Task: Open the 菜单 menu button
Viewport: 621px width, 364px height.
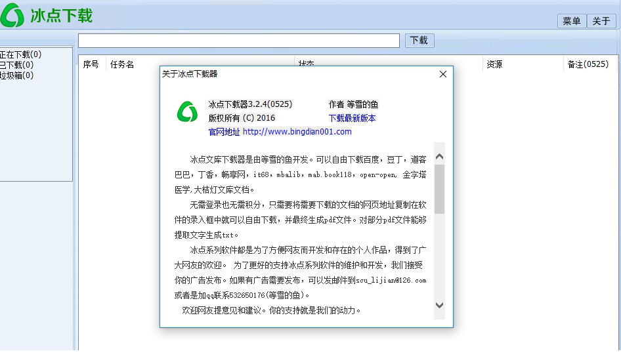Action: (x=572, y=21)
